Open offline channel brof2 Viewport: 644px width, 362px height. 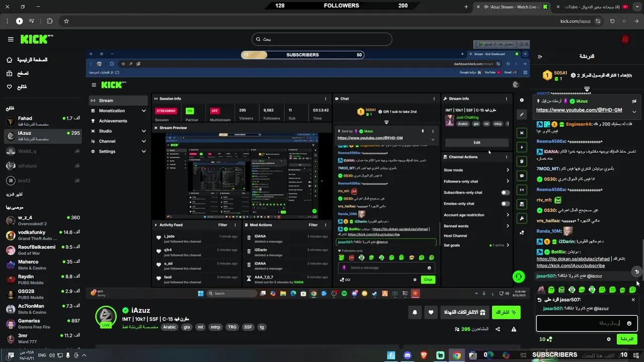(43, 180)
